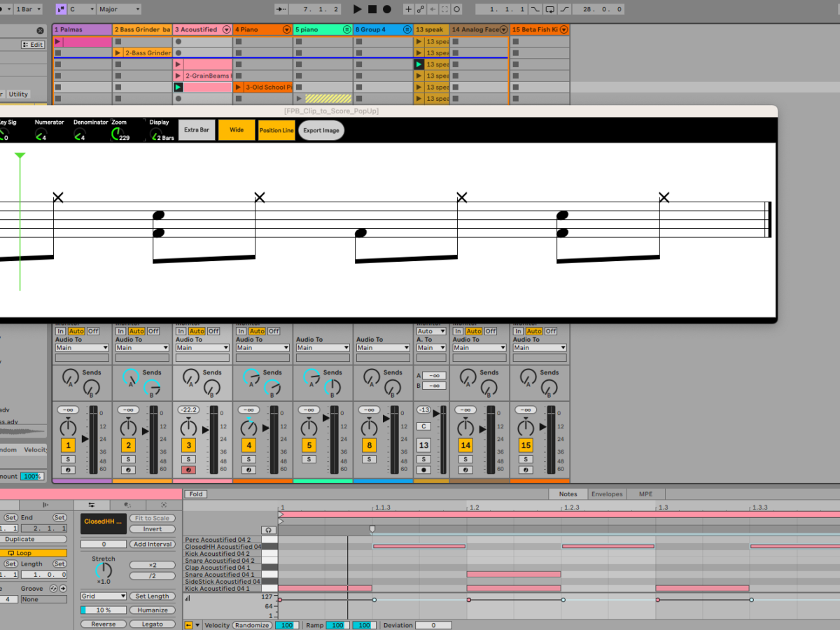Solo track 4 Piano

248,459
